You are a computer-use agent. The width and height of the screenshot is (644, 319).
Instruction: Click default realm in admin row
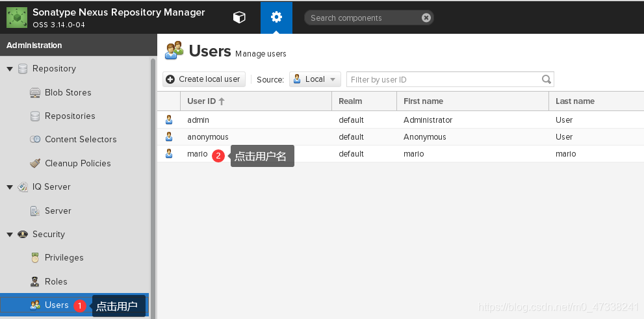pyautogui.click(x=351, y=120)
